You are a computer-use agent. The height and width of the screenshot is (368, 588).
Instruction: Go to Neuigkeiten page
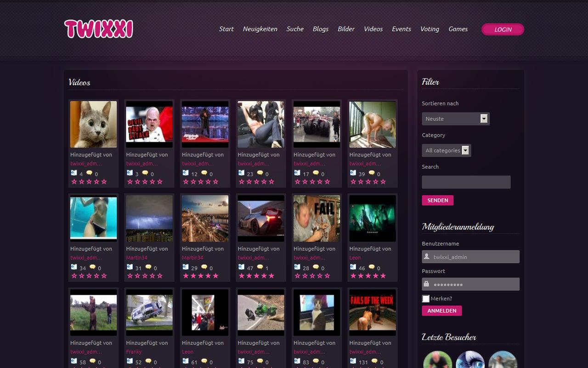pyautogui.click(x=260, y=29)
